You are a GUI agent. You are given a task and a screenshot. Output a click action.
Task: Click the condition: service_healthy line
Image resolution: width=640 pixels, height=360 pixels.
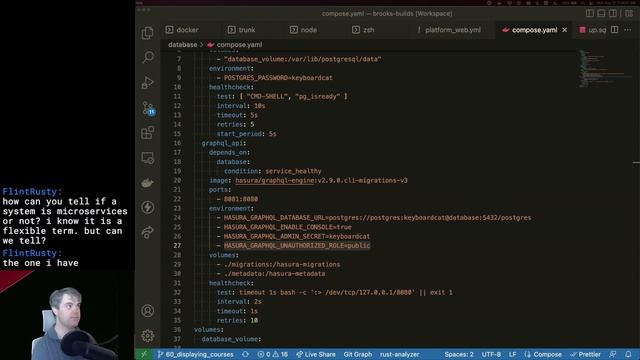pyautogui.click(x=273, y=171)
